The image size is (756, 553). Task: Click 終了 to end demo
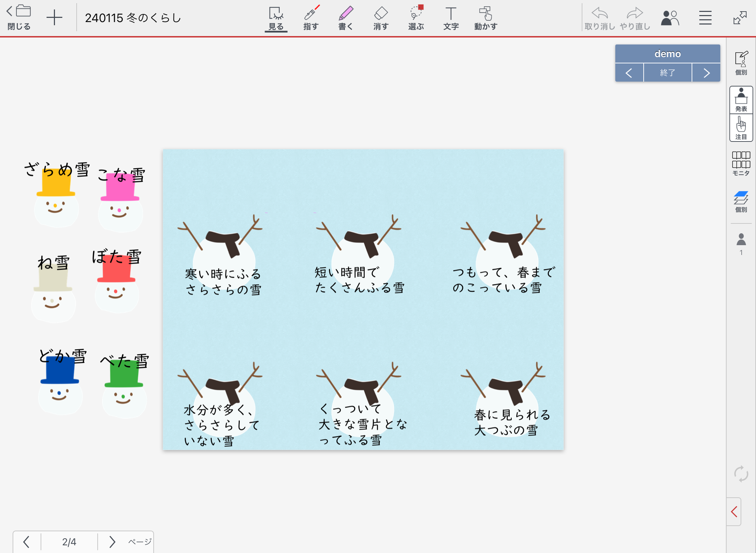pos(667,73)
